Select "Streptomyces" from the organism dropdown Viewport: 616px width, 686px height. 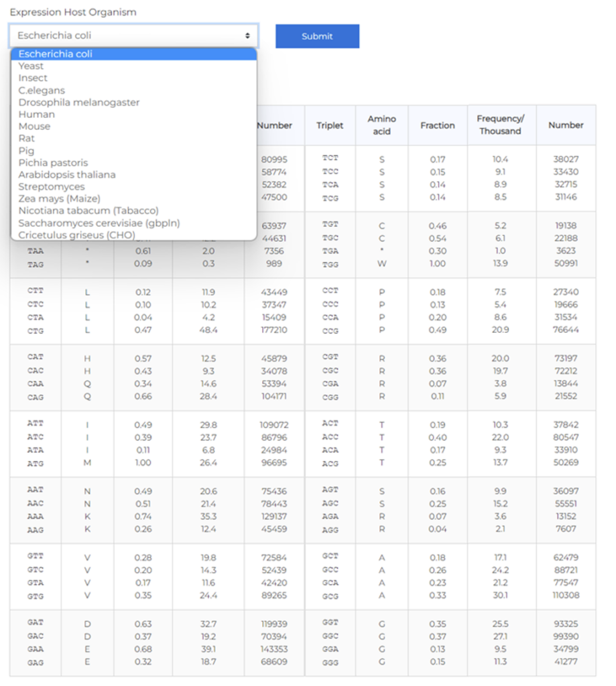coord(51,186)
